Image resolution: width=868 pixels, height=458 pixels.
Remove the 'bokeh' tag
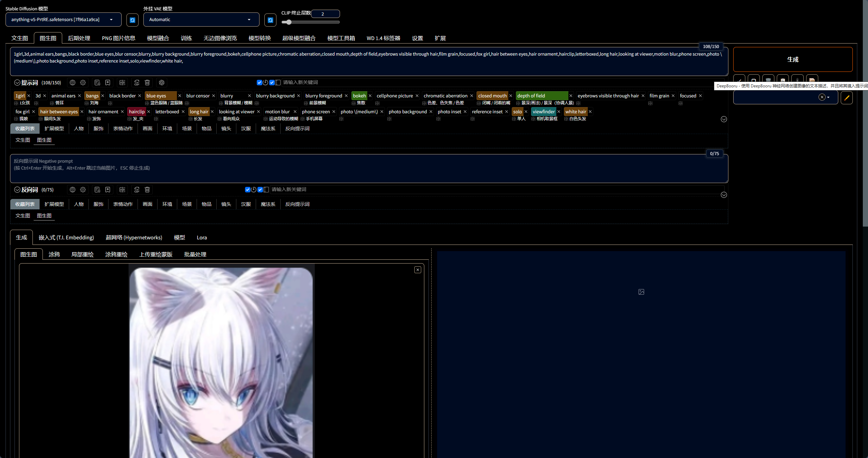click(x=370, y=96)
